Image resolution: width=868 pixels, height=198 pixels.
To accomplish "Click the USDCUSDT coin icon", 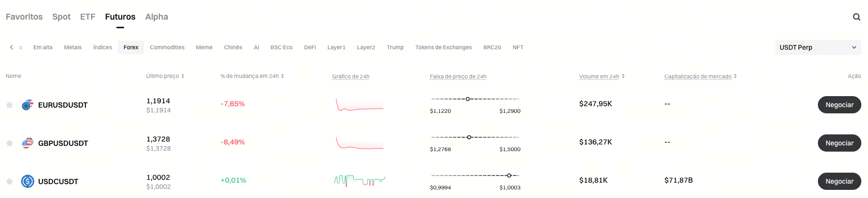I will (28, 181).
